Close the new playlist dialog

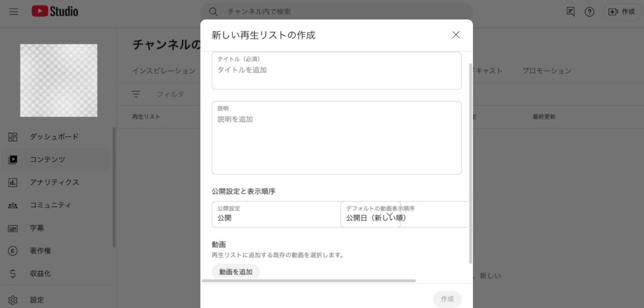456,35
